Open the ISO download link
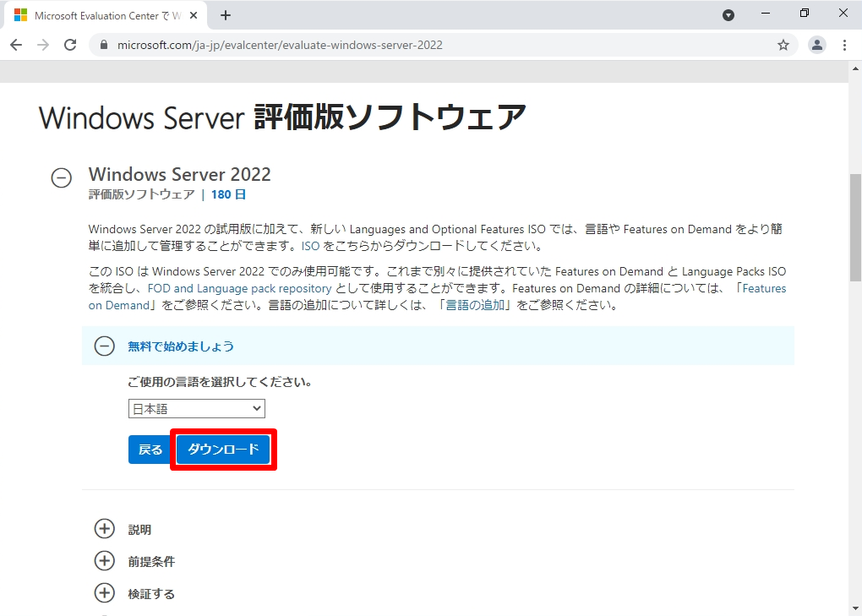 (310, 246)
